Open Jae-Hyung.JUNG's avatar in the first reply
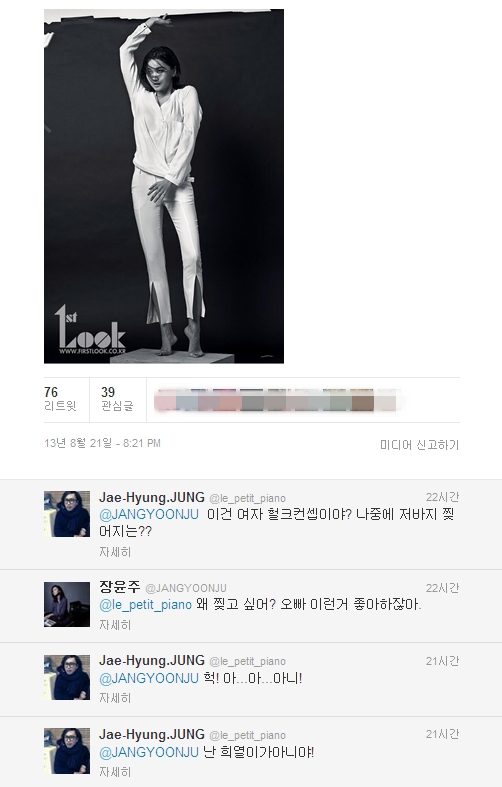The width and height of the screenshot is (502, 787). tap(67, 514)
